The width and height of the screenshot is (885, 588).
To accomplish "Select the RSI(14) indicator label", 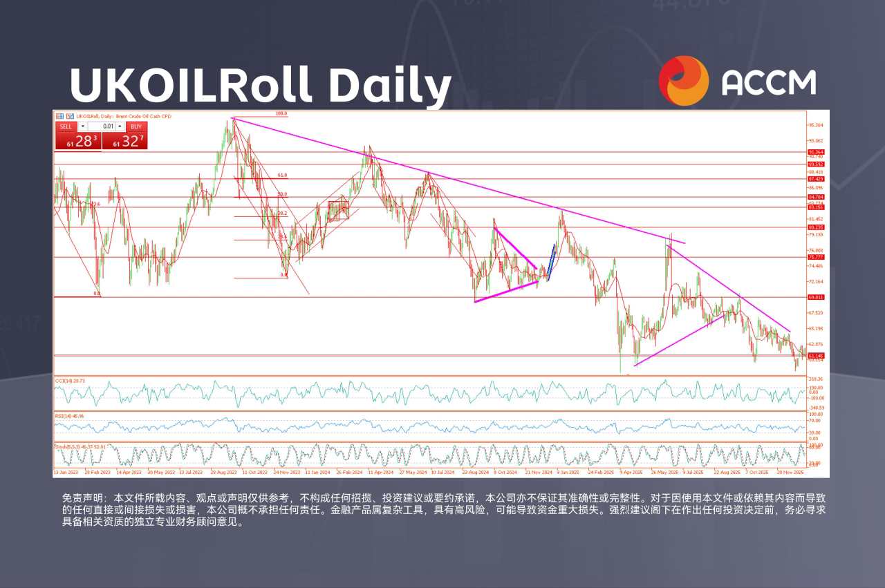I will [x=68, y=416].
